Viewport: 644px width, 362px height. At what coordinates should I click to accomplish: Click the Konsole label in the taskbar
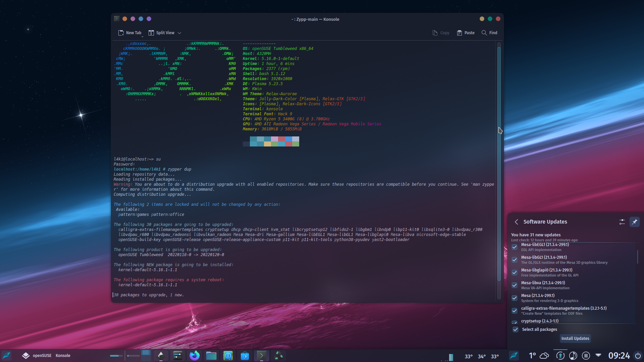[63, 356]
